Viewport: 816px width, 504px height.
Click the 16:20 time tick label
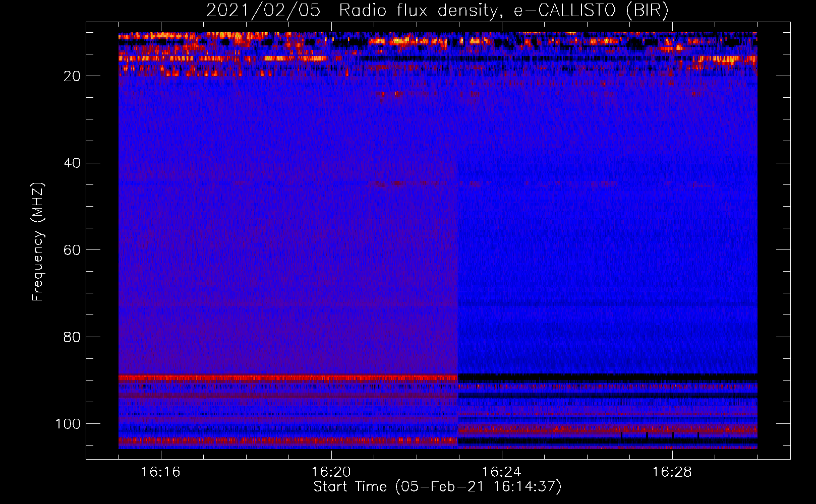[x=331, y=472]
